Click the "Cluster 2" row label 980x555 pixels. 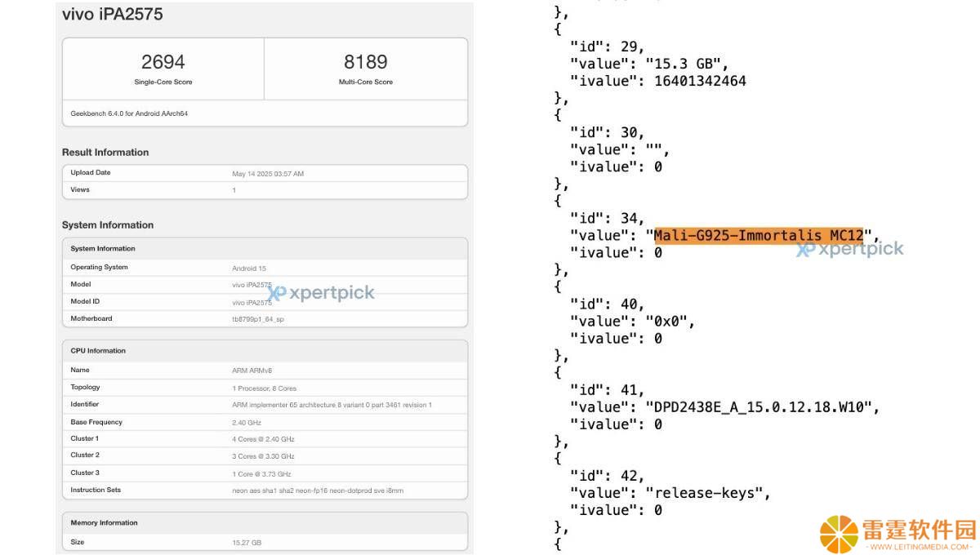(x=85, y=455)
